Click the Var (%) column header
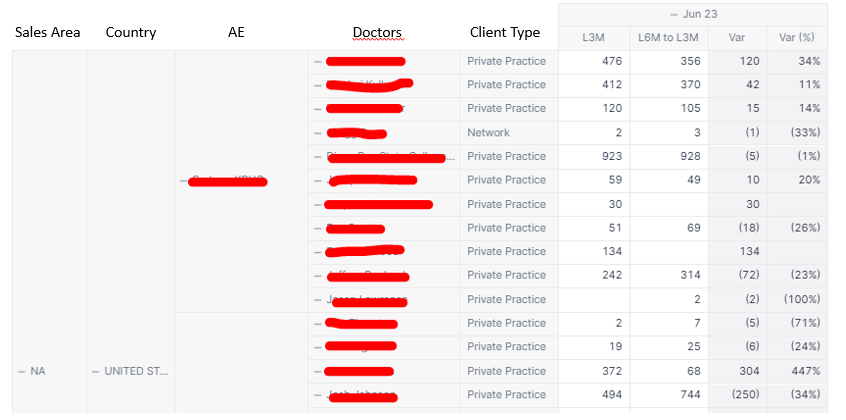The width and height of the screenshot is (846, 420). (x=797, y=38)
